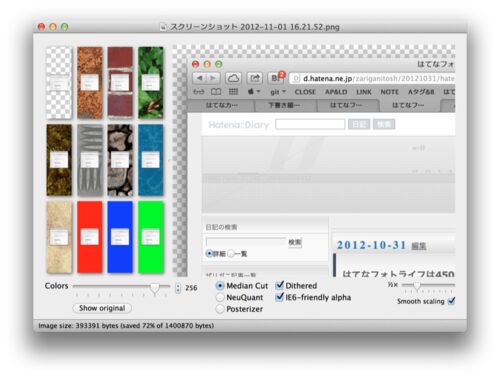Select the gray striped texture background
500x378 pixels.
coord(90,160)
